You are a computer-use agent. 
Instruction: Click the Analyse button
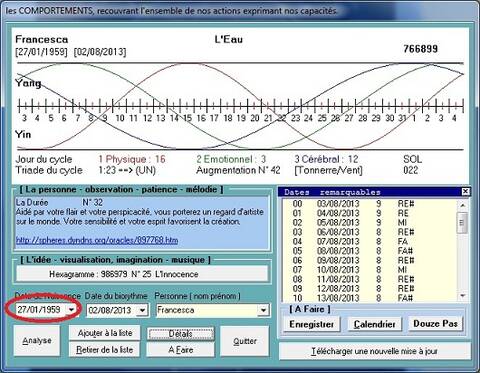tap(37, 340)
